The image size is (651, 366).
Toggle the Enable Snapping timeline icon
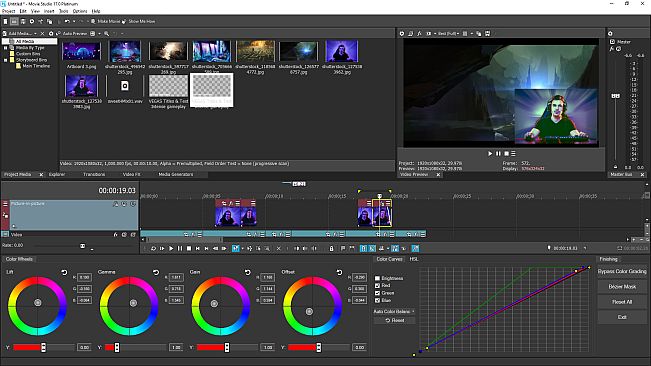(x=363, y=248)
